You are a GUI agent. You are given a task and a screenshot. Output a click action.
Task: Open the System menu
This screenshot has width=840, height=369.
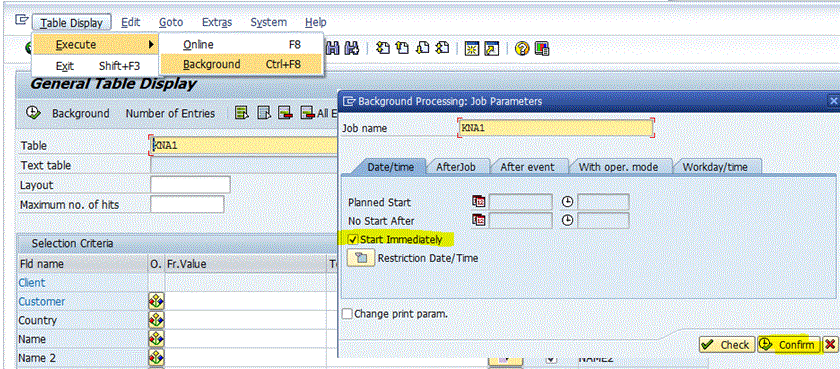tap(268, 22)
